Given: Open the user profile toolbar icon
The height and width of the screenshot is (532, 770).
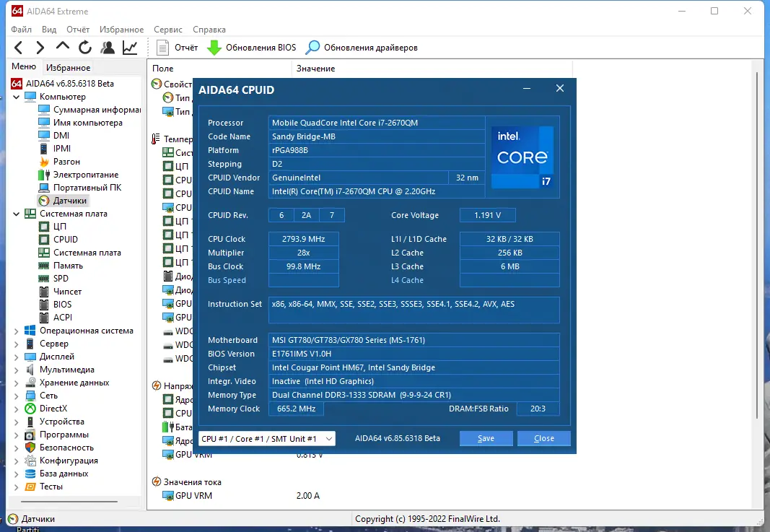Looking at the screenshot, I should tap(108, 48).
